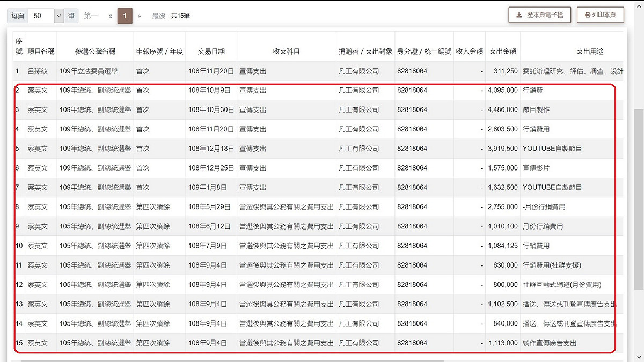Click the 交易日期 column header

click(x=211, y=51)
